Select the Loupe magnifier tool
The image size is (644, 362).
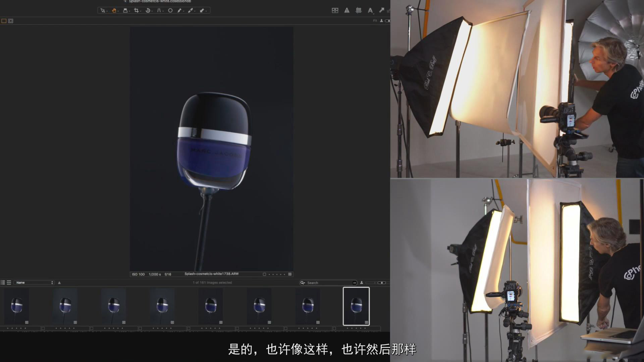[x=126, y=10]
